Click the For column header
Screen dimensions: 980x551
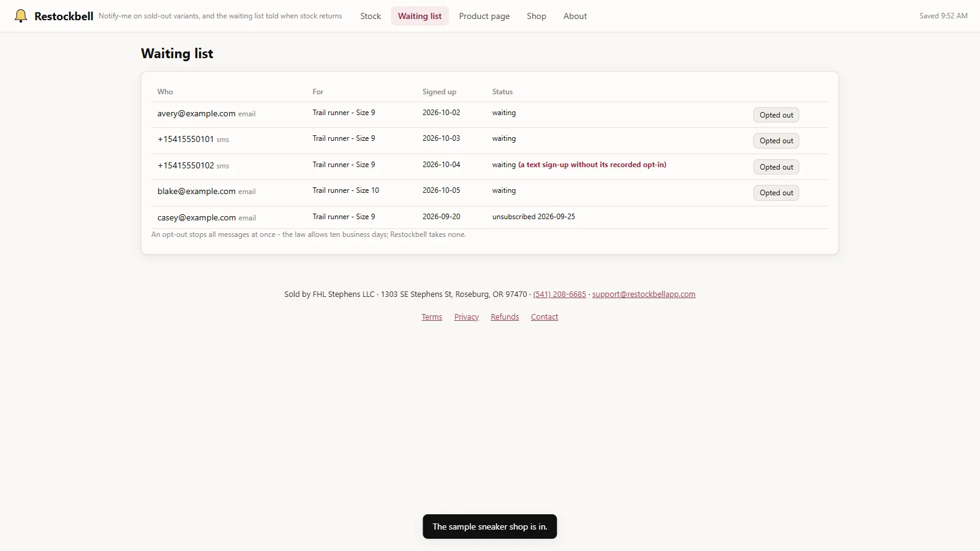[x=318, y=92]
